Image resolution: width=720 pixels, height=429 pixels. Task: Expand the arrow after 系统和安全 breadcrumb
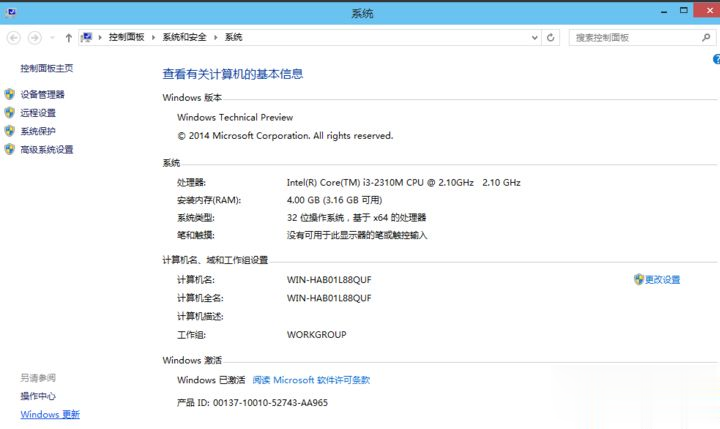[215, 37]
